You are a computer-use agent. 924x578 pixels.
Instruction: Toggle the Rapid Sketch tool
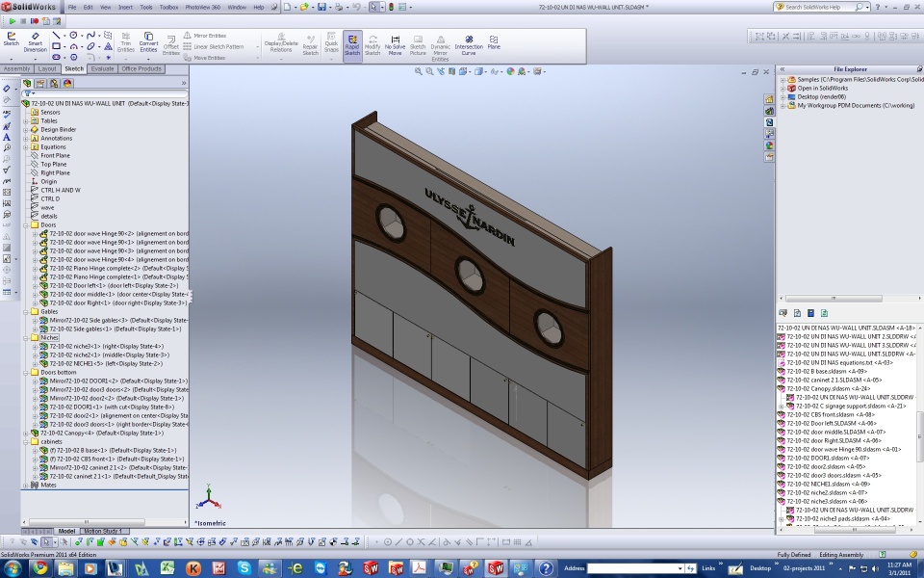coord(352,45)
